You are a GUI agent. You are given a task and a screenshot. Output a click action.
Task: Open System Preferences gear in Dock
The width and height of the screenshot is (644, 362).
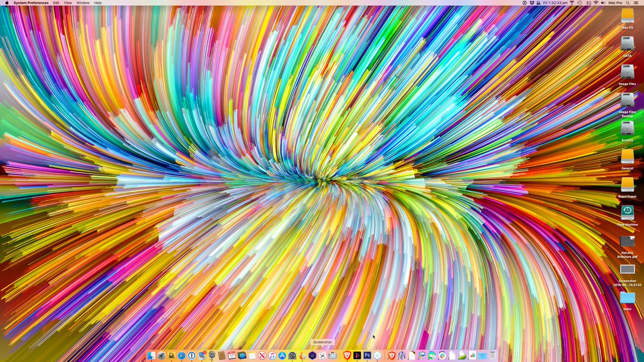pyautogui.click(x=291, y=355)
